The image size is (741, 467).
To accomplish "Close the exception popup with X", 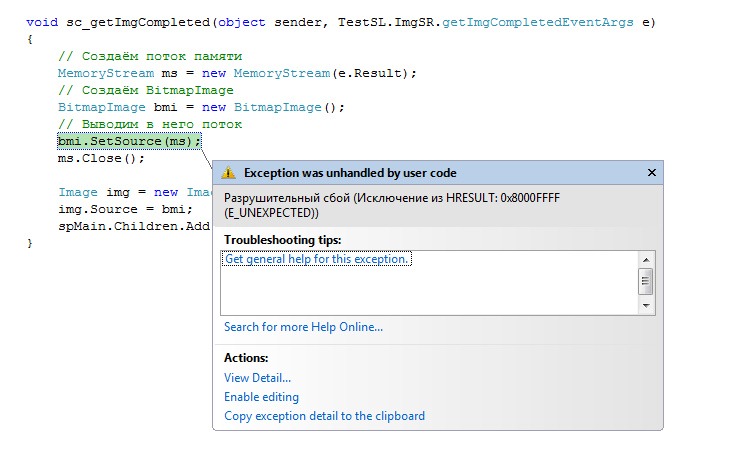I will (651, 172).
